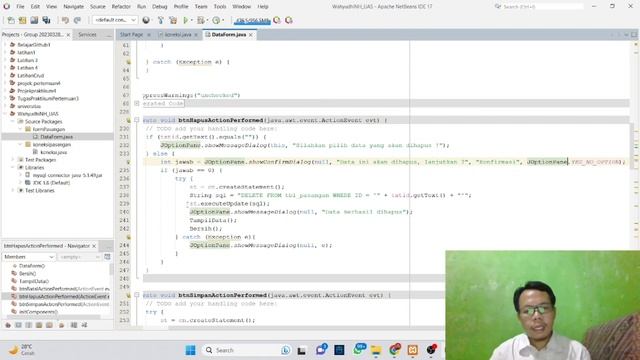Viewport: 640px width, 360px height.
Task: Click the memory usage garbage collect bar
Action: (x=252, y=20)
